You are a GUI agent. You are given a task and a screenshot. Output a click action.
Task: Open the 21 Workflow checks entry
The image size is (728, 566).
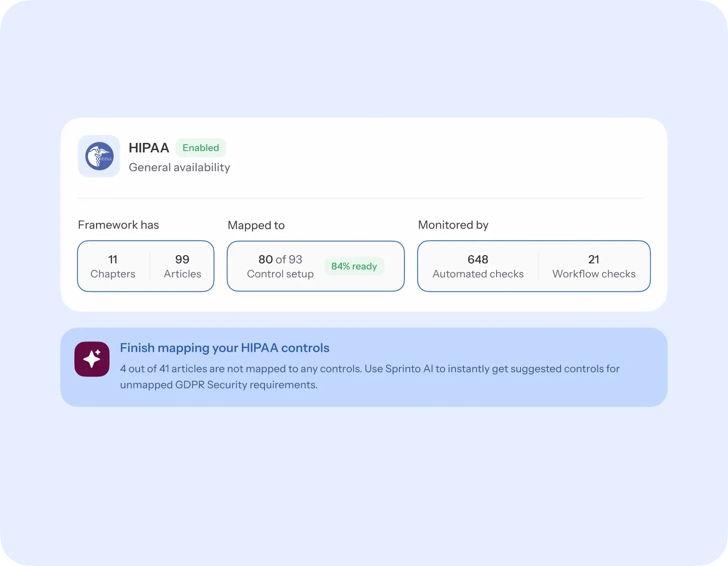coord(594,266)
